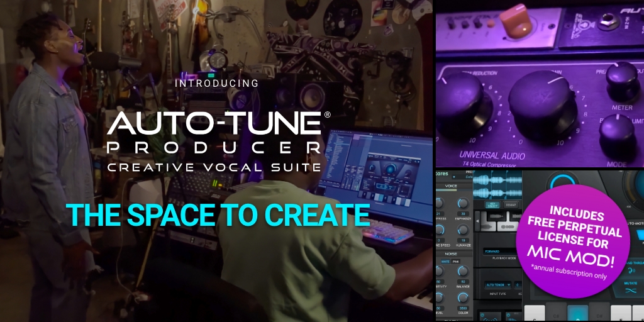The image size is (644, 322).
Task: Click the left arrow on microphone strip
Action: (x=477, y=221)
